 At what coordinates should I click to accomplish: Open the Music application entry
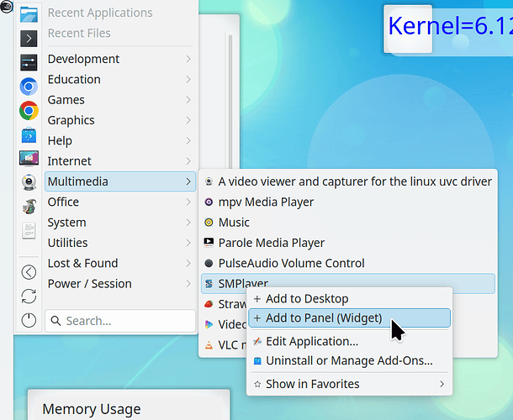point(348,223)
